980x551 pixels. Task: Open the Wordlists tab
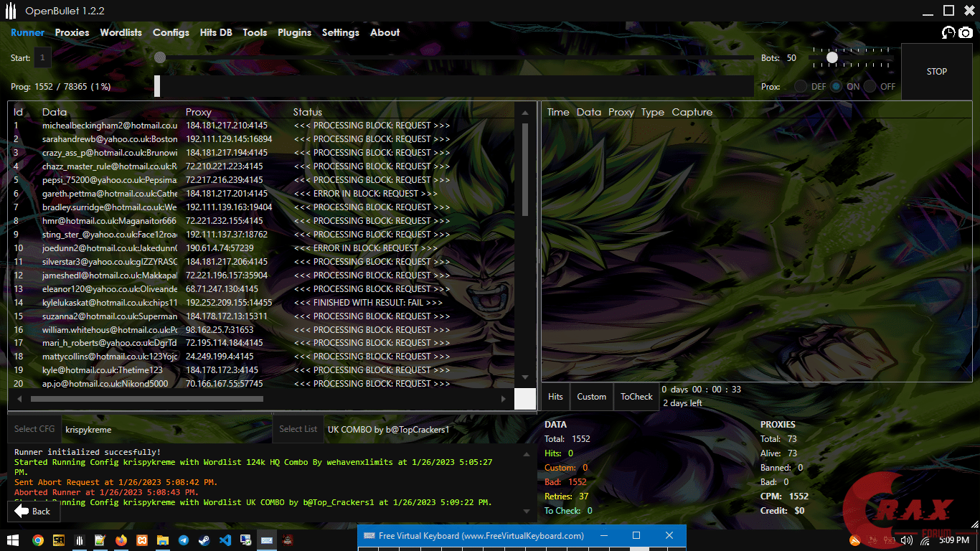pyautogui.click(x=121, y=32)
